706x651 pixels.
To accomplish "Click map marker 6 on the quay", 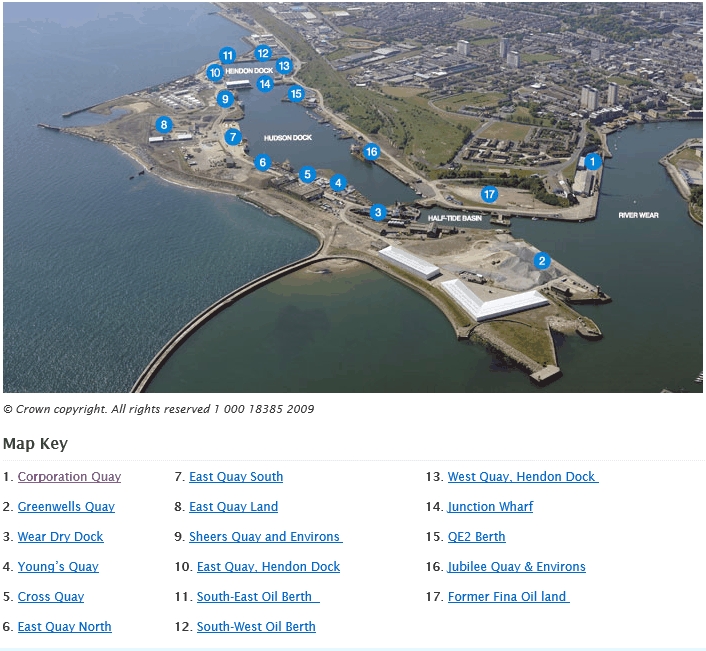I will coord(262,162).
